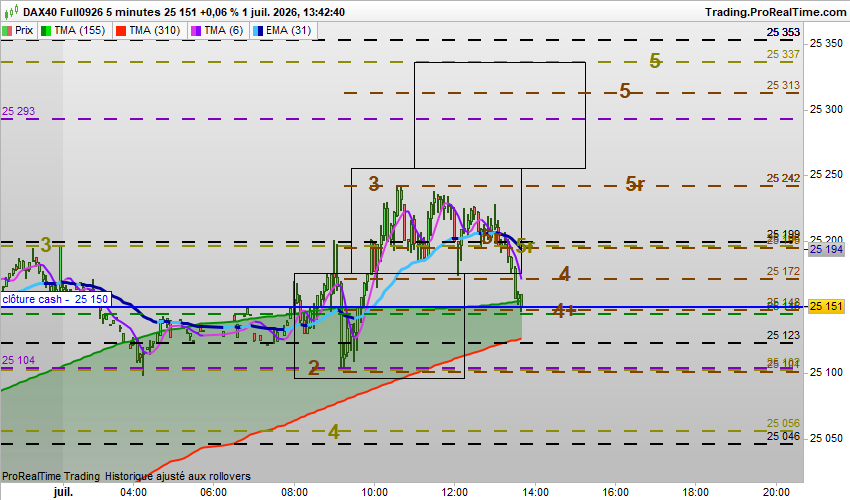Select the olive wave label 4

(334, 432)
